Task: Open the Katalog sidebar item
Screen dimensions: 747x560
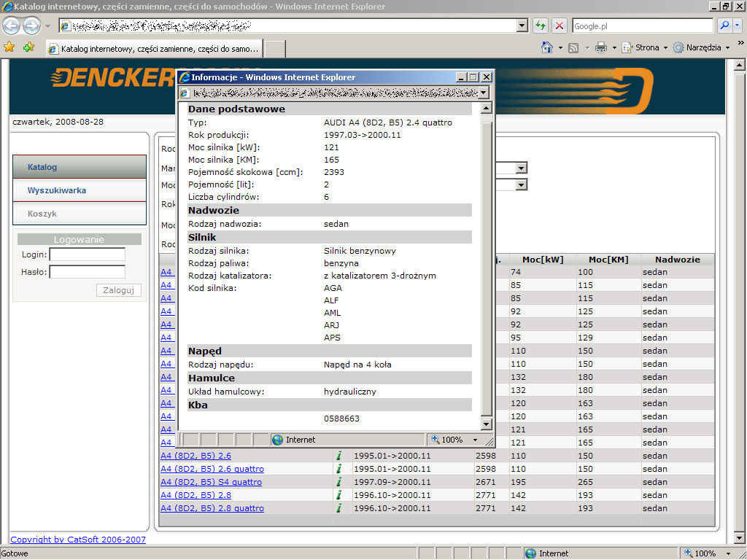Action: point(80,167)
